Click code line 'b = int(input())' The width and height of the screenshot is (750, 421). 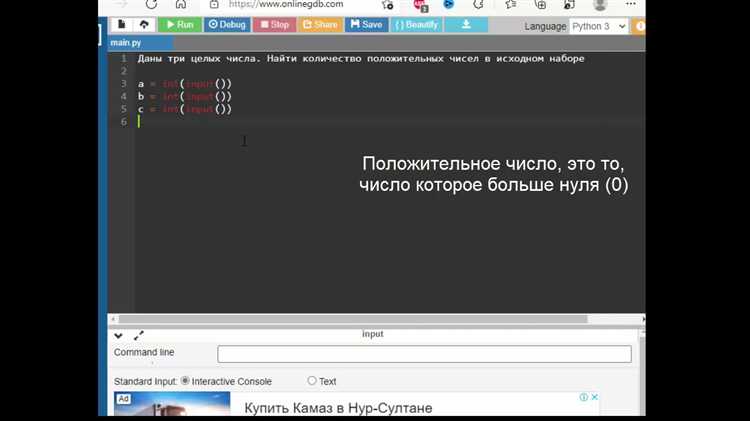click(x=185, y=96)
